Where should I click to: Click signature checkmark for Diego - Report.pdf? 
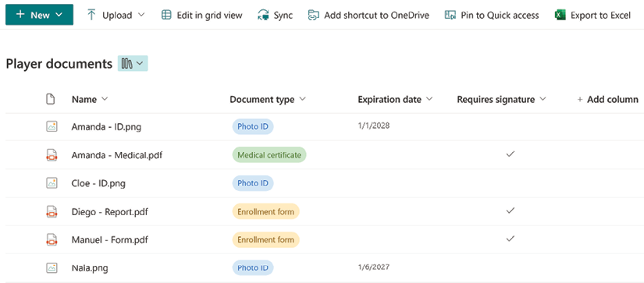[x=511, y=210]
